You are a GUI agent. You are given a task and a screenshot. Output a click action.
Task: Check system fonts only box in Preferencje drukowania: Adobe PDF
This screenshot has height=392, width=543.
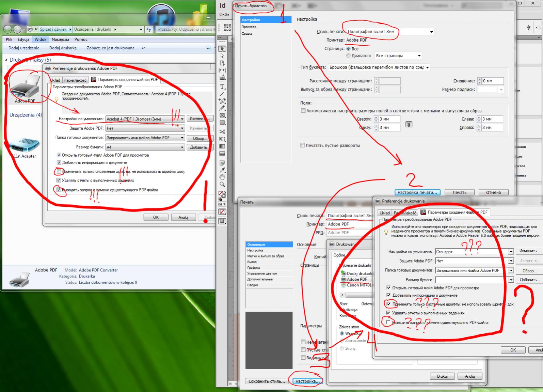[x=59, y=172]
